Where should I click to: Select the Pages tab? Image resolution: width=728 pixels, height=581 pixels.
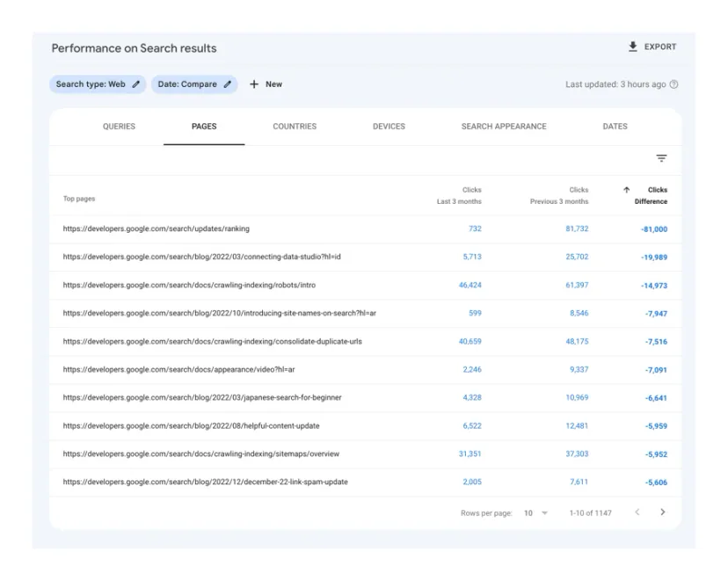[204, 127]
